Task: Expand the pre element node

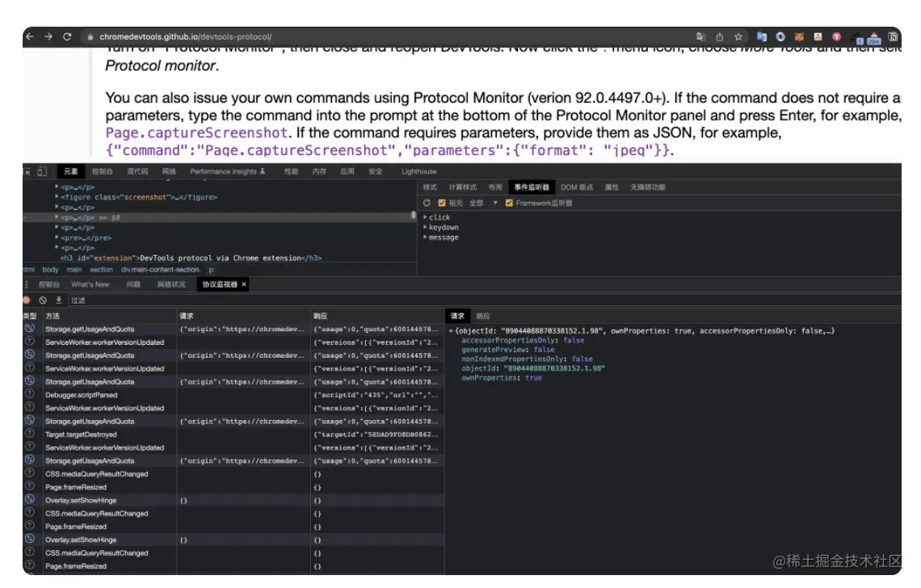Action: tap(57, 238)
